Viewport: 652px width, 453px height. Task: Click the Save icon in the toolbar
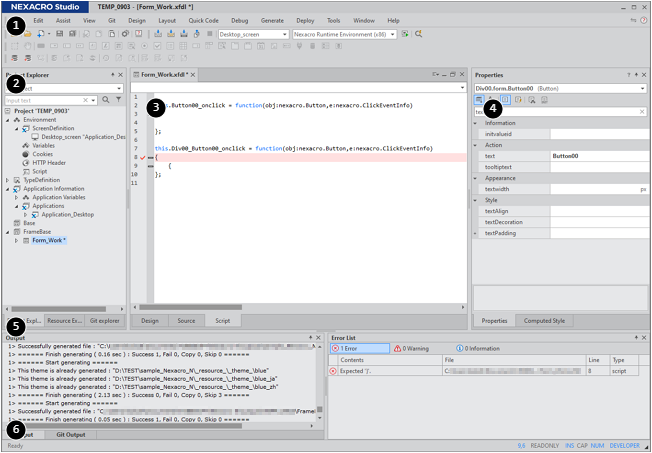60,34
